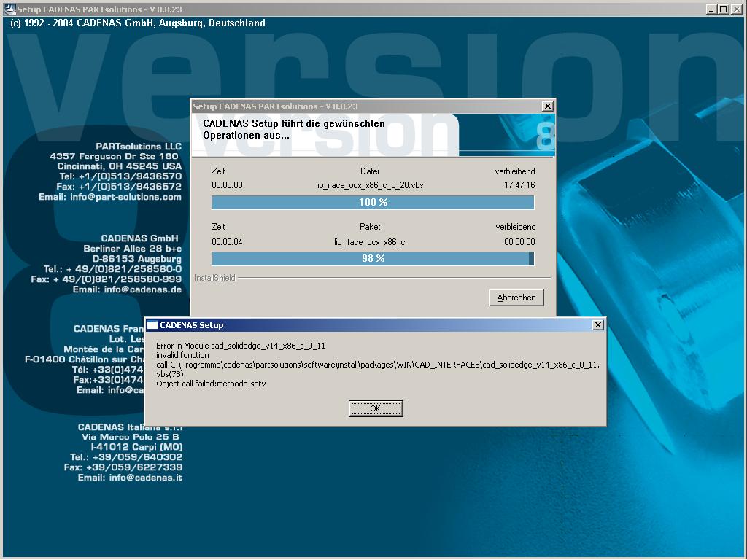Click the elapsed file time 00:00:00
The height and width of the screenshot is (560, 747).
click(227, 185)
